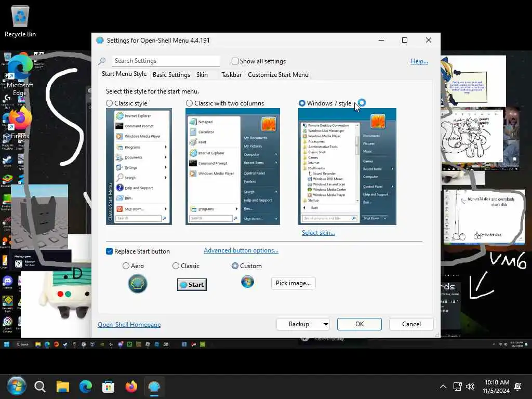This screenshot has width=532, height=399.
Task: Click the Cancel button
Action: [411, 324]
